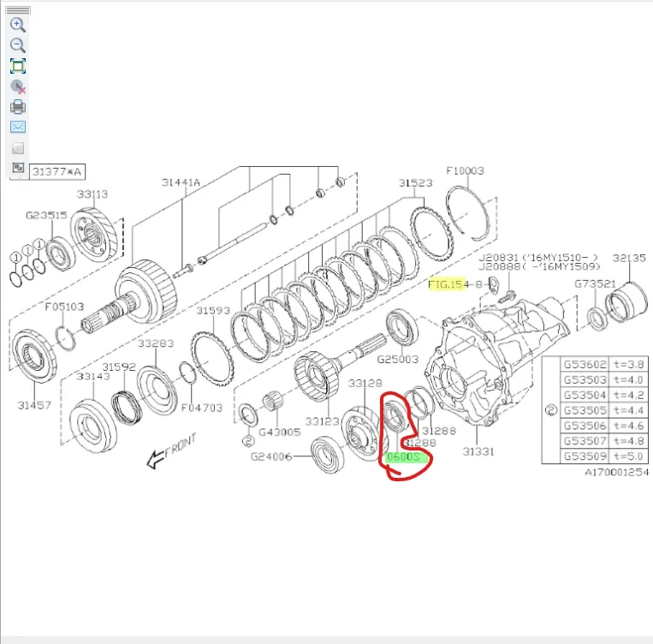Click the t=4.4 thickness cell
This screenshot has height=644, width=653.
click(628, 410)
